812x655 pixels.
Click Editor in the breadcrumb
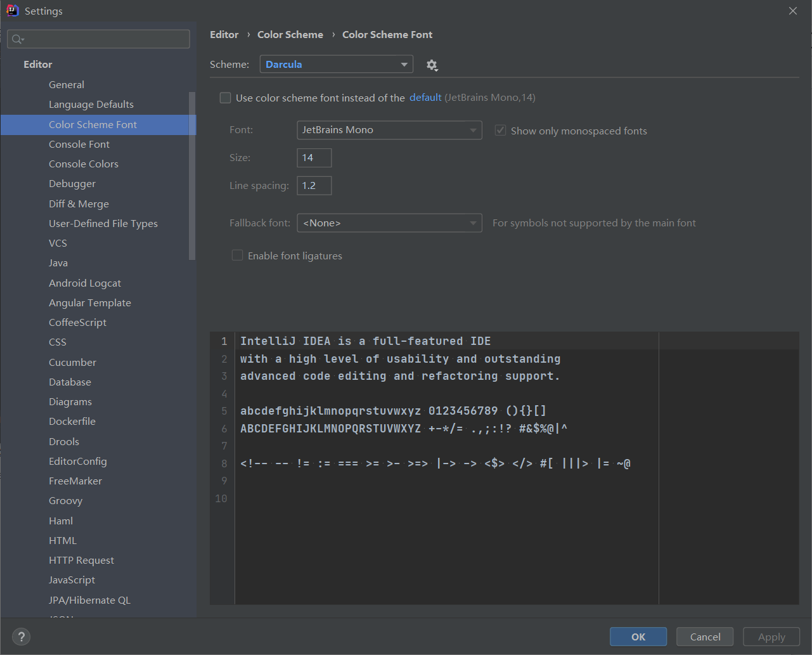tap(224, 35)
